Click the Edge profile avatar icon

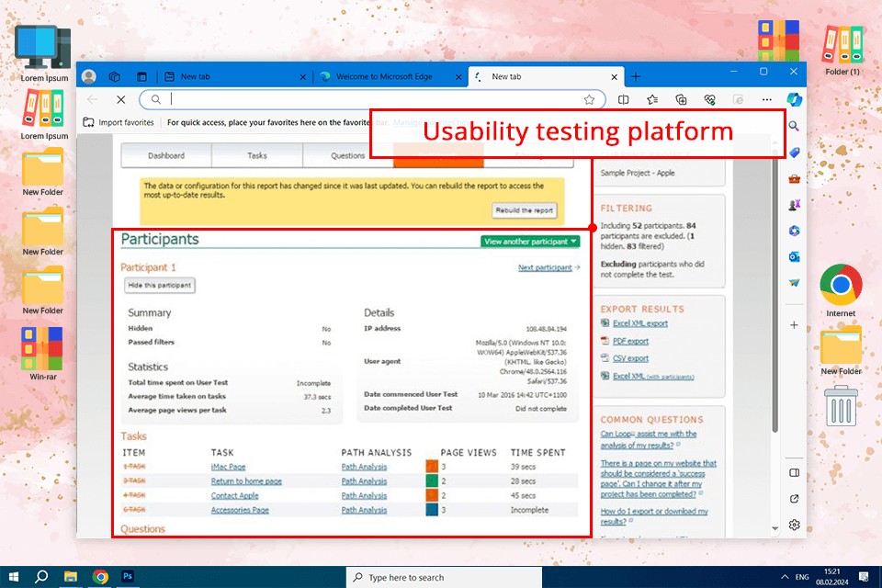pyautogui.click(x=89, y=76)
